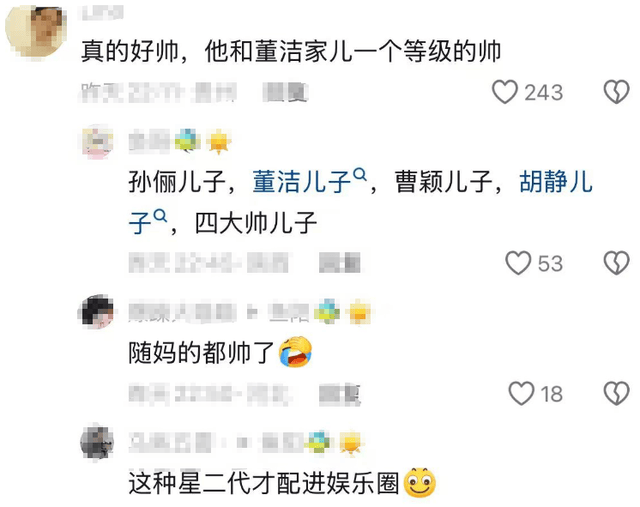Image resolution: width=640 pixels, height=507 pixels.
Task: Dislike the comment with 243 likes
Action: click(x=616, y=92)
